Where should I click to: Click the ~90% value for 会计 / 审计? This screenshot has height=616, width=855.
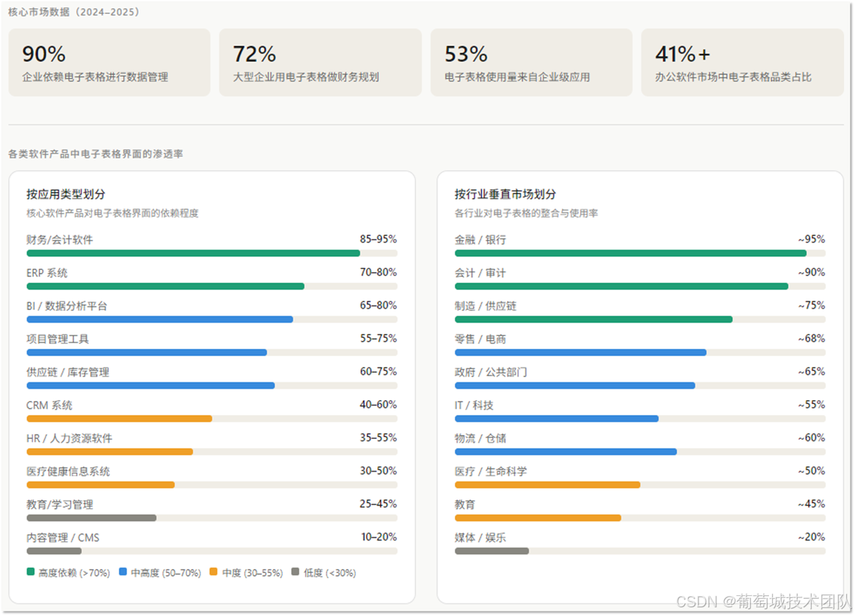click(812, 272)
